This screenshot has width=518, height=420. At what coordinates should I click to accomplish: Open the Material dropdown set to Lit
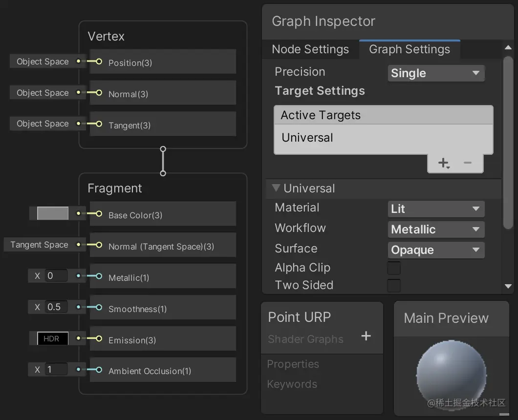[436, 209]
